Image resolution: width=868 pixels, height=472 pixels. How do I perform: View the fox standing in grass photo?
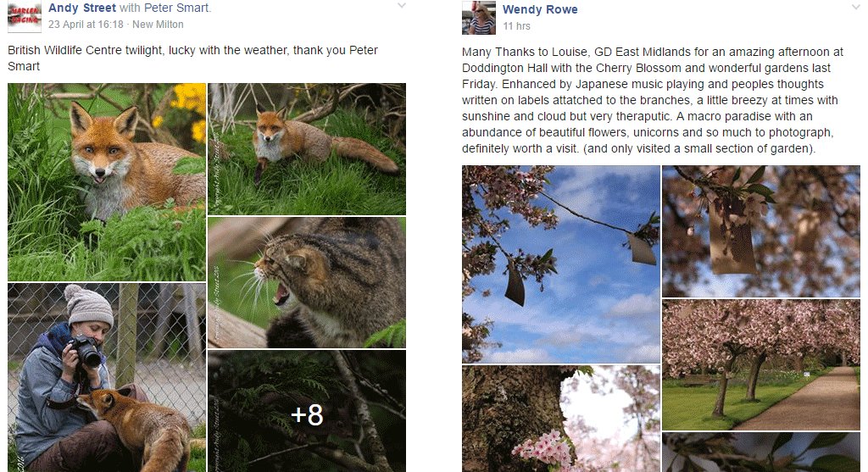[x=306, y=148]
